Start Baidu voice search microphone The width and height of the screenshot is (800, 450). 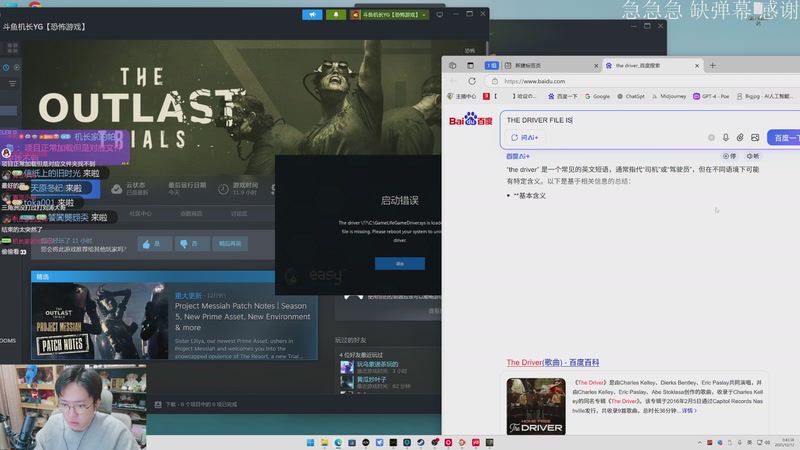click(726, 138)
